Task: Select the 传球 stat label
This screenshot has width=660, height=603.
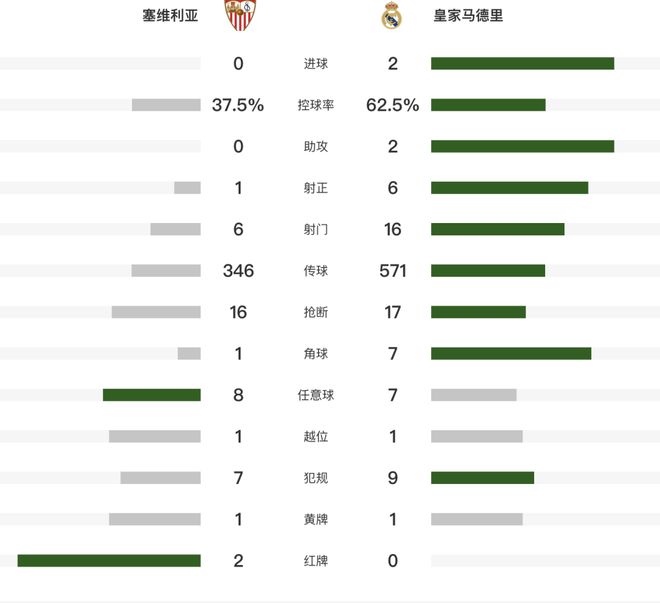Action: point(315,271)
